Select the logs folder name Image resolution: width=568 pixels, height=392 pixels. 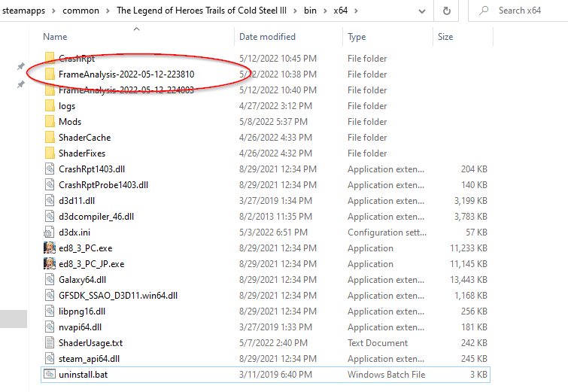tap(67, 106)
